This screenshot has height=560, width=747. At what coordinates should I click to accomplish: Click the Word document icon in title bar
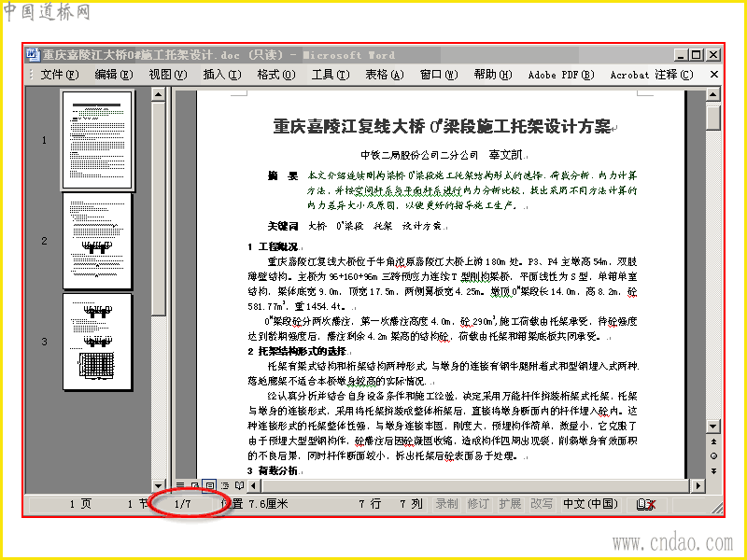[33, 55]
